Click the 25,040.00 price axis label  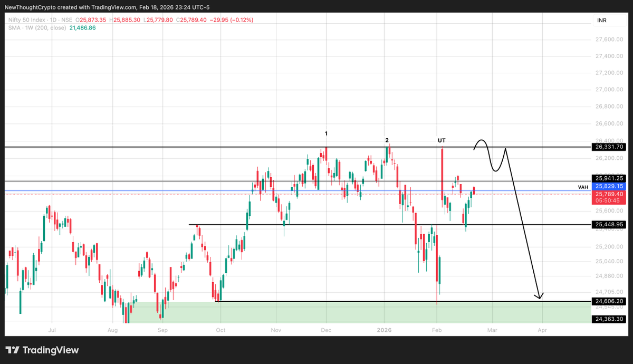coord(609,261)
